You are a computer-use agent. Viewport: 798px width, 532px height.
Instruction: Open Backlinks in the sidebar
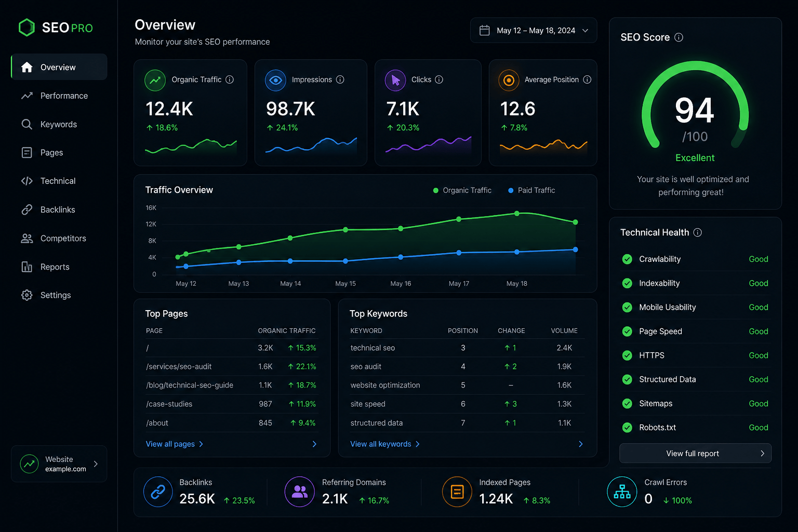click(x=59, y=209)
